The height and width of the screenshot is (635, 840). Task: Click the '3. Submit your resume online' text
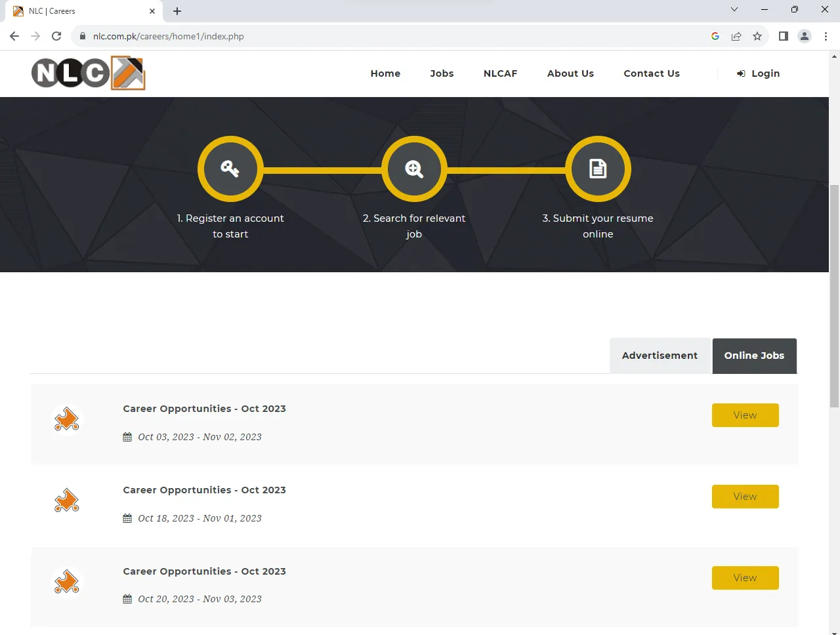(x=598, y=226)
